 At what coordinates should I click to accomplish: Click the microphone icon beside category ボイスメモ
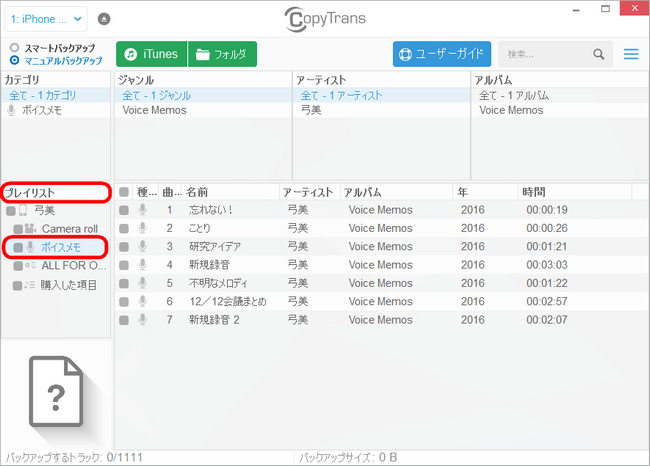[12, 110]
